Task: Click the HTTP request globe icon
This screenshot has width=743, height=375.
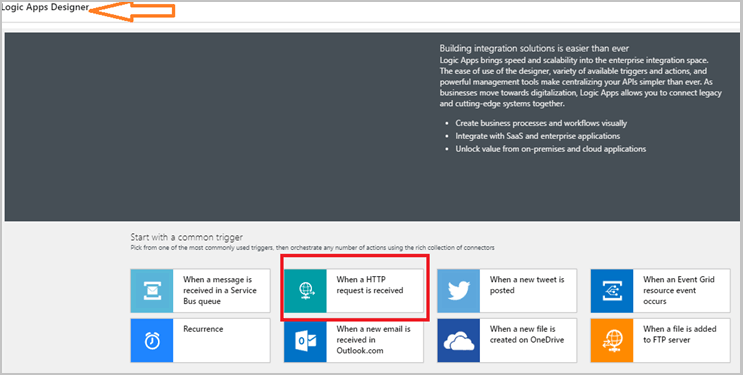Action: (305, 291)
